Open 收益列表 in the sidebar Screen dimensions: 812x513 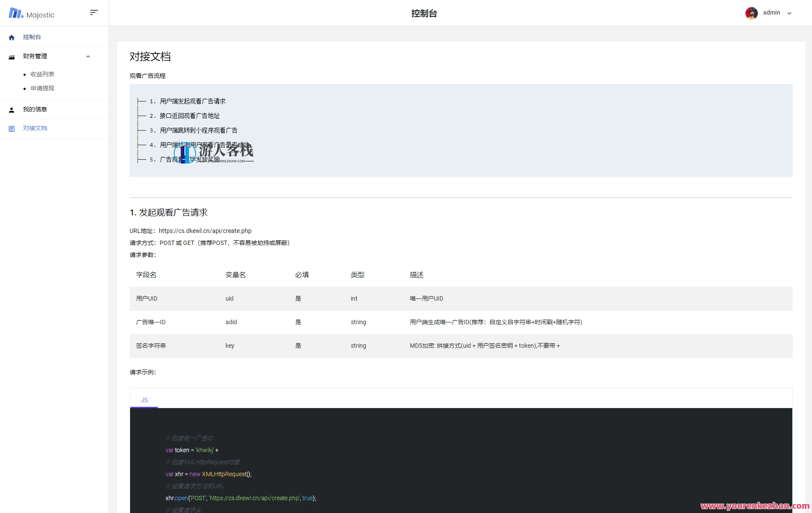point(42,75)
